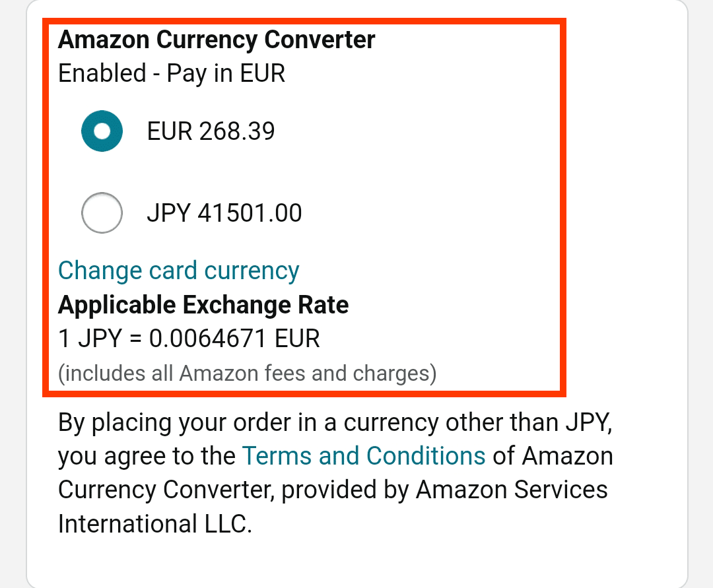Click the currency disclaimer paragraph
The height and width of the screenshot is (588, 713).
point(336,473)
